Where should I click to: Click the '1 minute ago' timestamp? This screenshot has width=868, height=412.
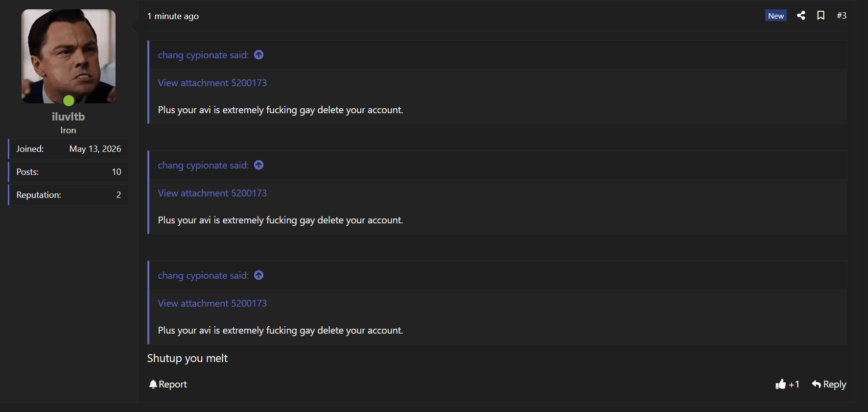pos(173,16)
